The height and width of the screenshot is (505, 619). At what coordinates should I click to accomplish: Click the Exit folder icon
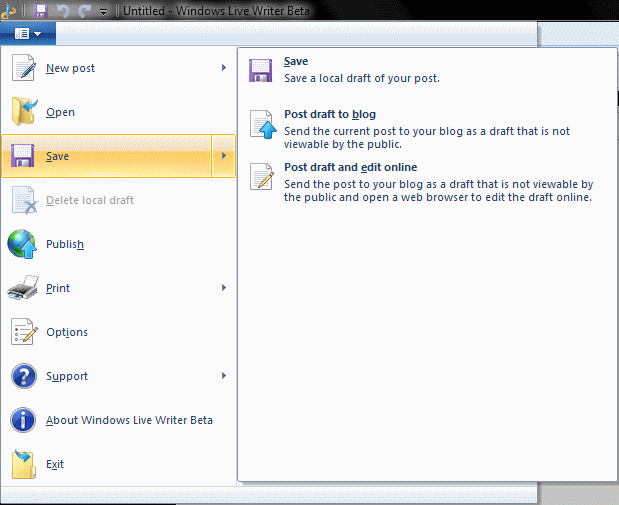click(x=24, y=464)
